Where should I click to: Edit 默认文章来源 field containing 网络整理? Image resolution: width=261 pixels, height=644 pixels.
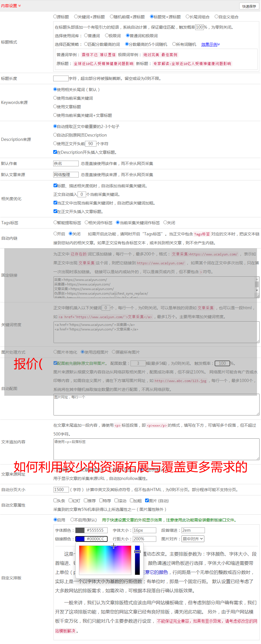point(66,175)
